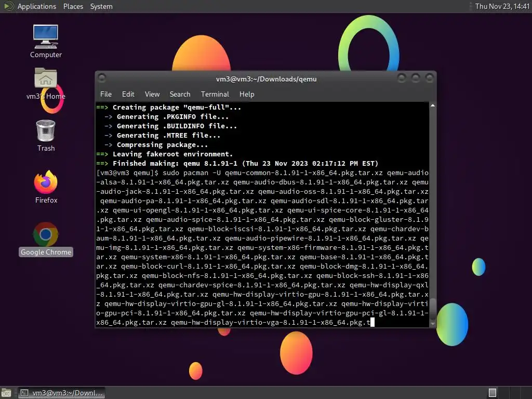The width and height of the screenshot is (532, 399).
Task: Click the workspace switcher square in bottom panel
Action: (x=493, y=393)
